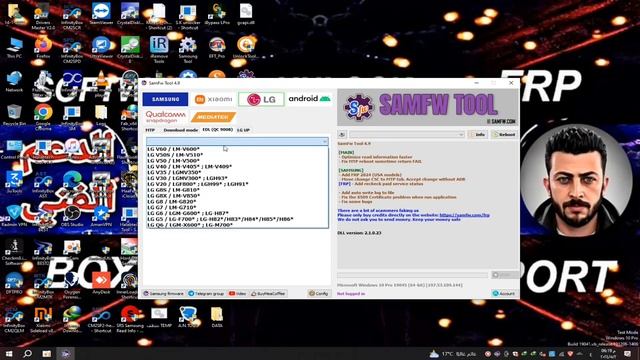Open the Telegram group link button
This screenshot has width=640, height=360.
point(207,293)
